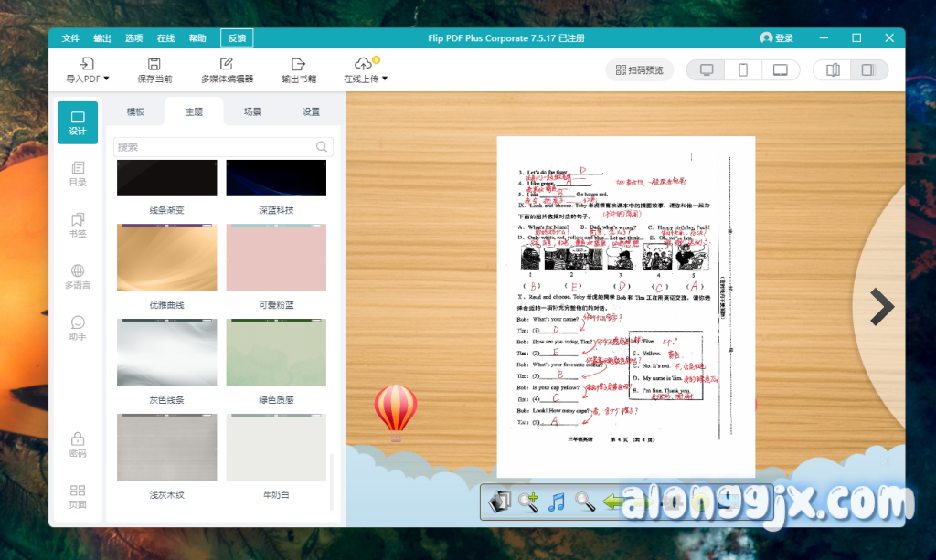Click the zoom-in magnifier in flipbook toolbar
The height and width of the screenshot is (560, 936).
528,502
